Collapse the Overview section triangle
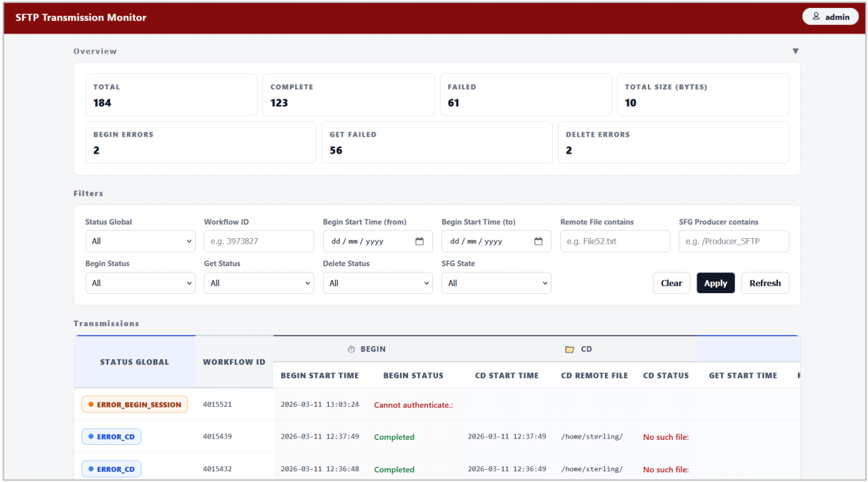 [795, 51]
